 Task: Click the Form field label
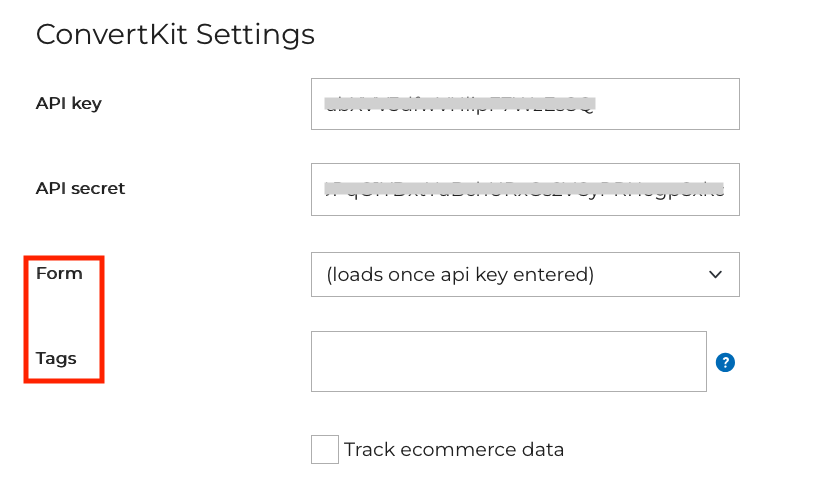click(59, 273)
